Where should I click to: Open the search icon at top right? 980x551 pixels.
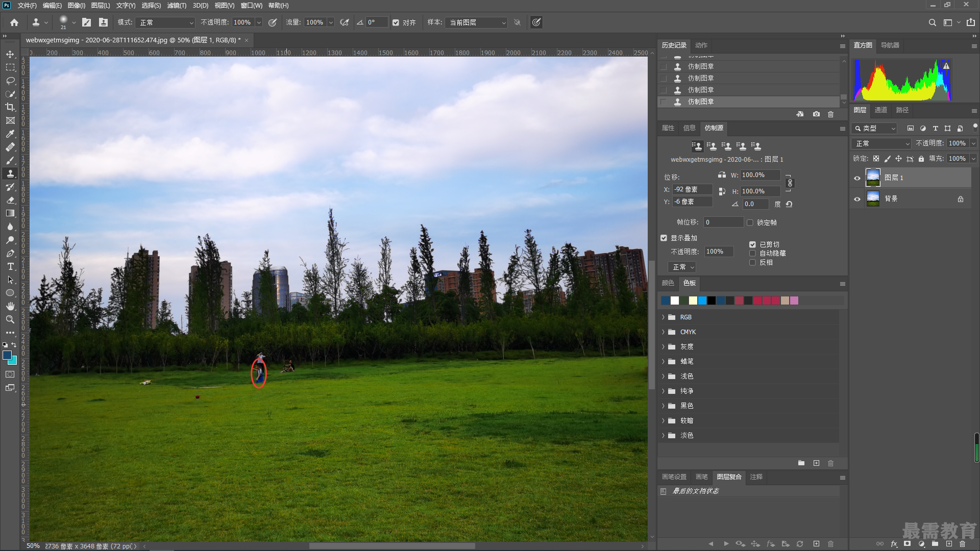(x=932, y=22)
